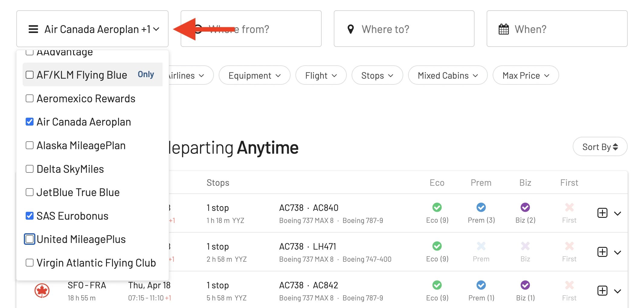Click the Prem unavailable X for AC738 LH471
This screenshot has width=644, height=308.
coord(481,246)
